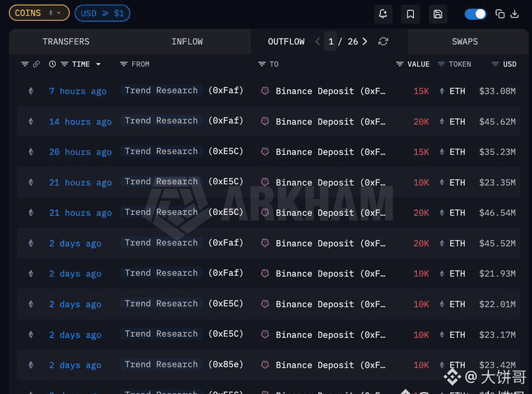The width and height of the screenshot is (532, 394).
Task: Click ETH token in $22.01M row
Action: tap(457, 304)
